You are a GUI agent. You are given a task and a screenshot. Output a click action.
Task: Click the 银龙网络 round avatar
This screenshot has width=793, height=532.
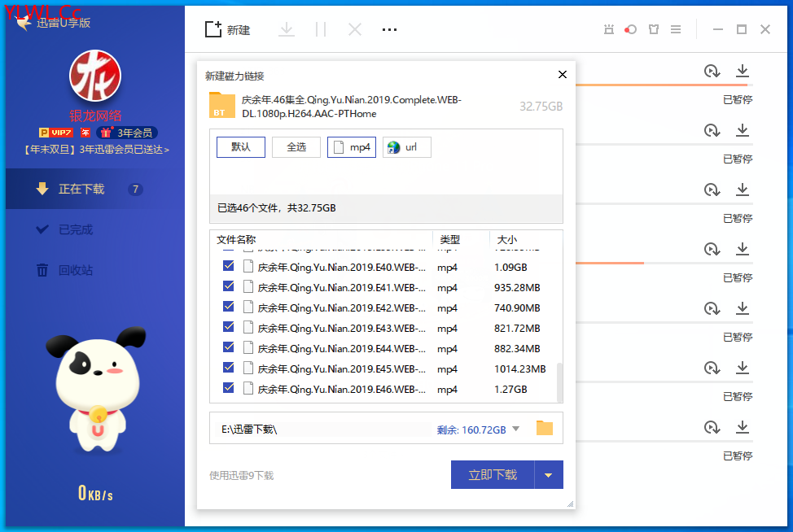click(x=95, y=76)
